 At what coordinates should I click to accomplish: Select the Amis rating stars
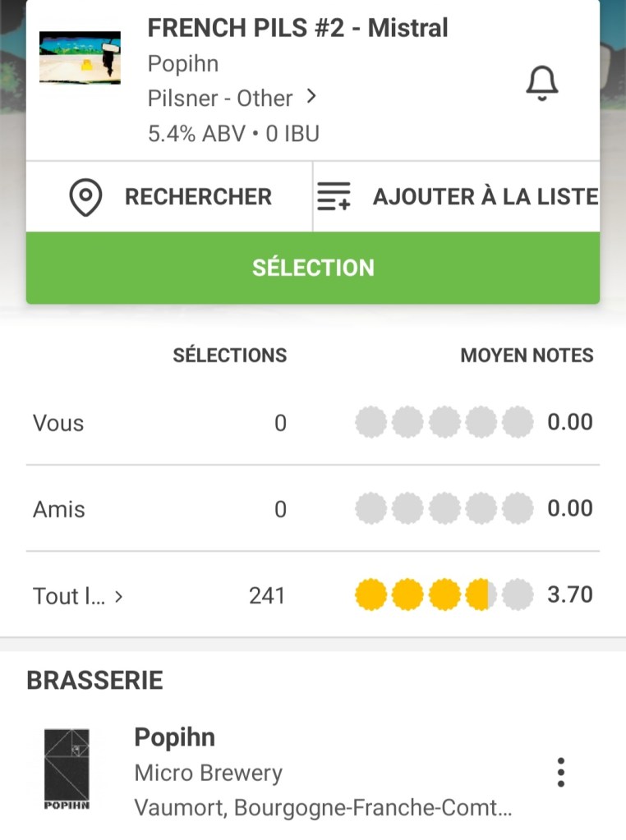[x=444, y=509]
